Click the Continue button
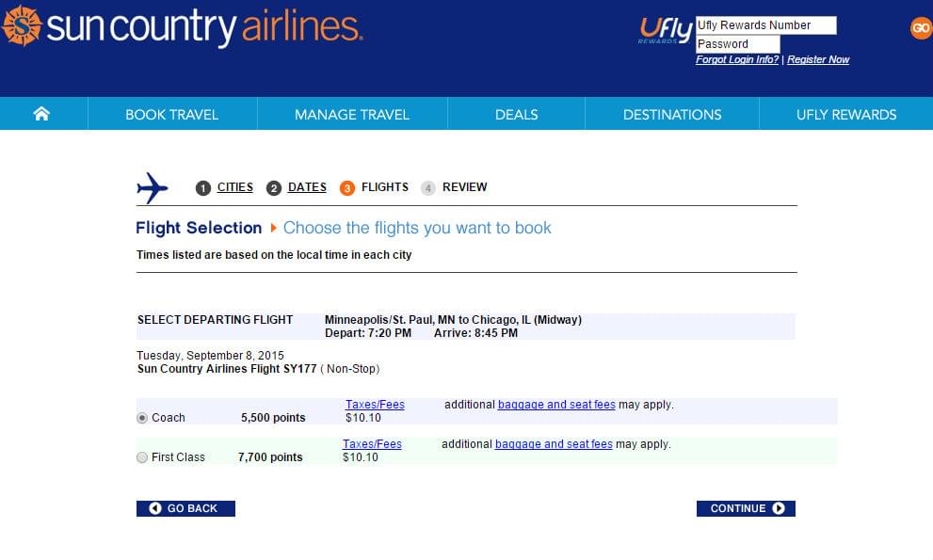The image size is (933, 560). [x=746, y=508]
